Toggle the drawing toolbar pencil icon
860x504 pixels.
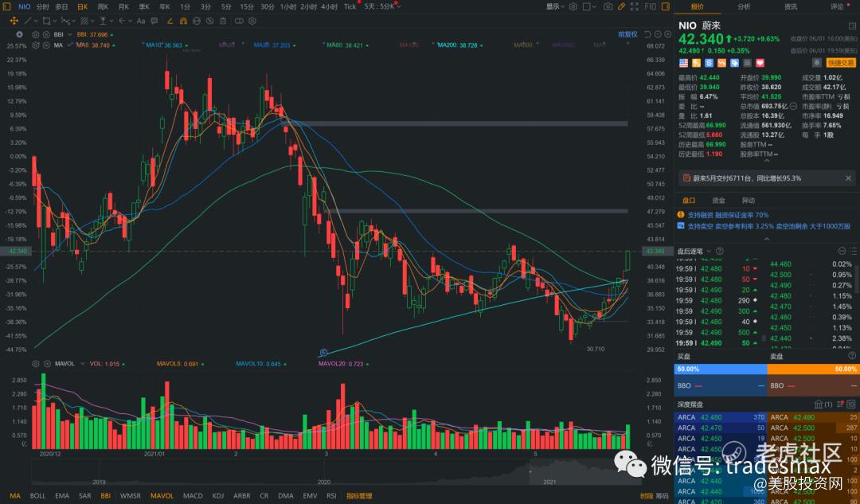click(x=621, y=6)
